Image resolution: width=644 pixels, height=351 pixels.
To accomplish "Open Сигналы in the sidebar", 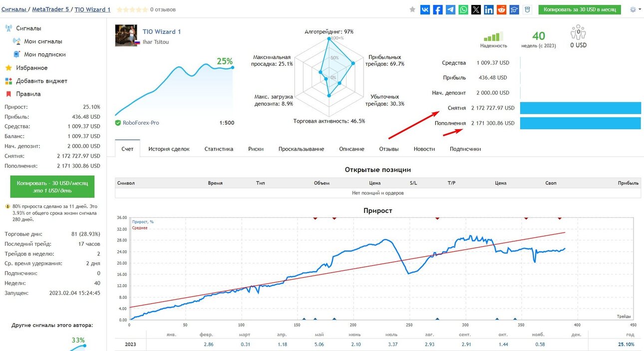I will (28, 28).
